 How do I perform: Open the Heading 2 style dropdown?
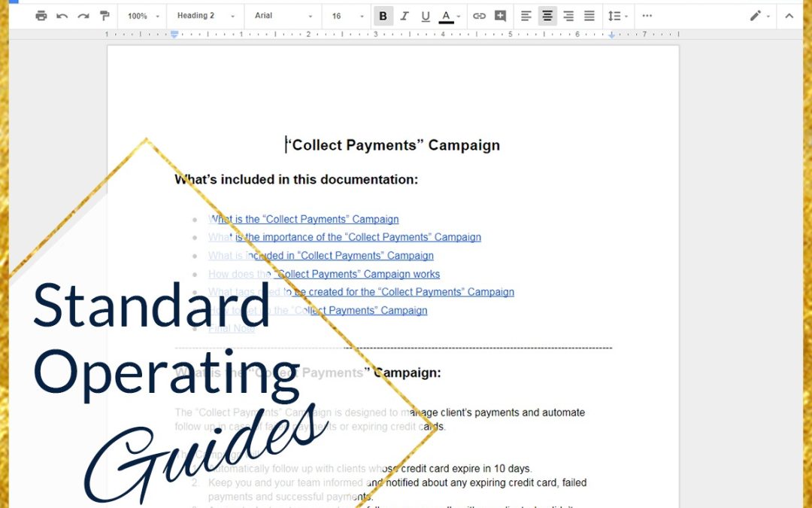point(205,16)
